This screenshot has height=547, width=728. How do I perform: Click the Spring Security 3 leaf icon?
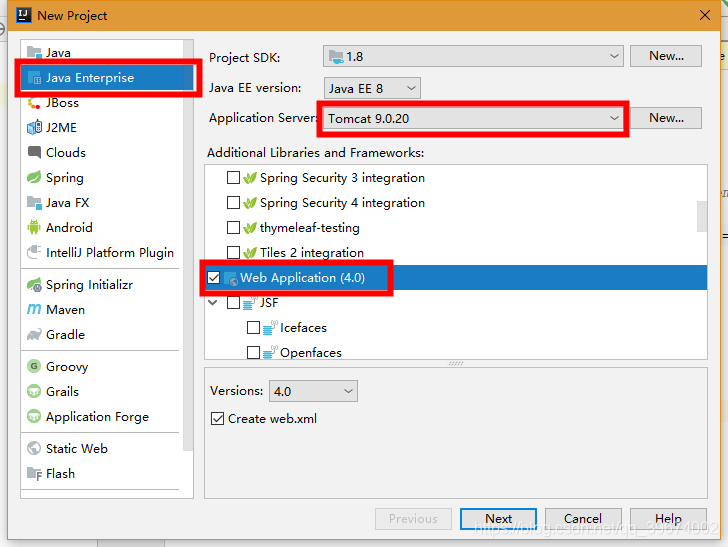point(250,178)
